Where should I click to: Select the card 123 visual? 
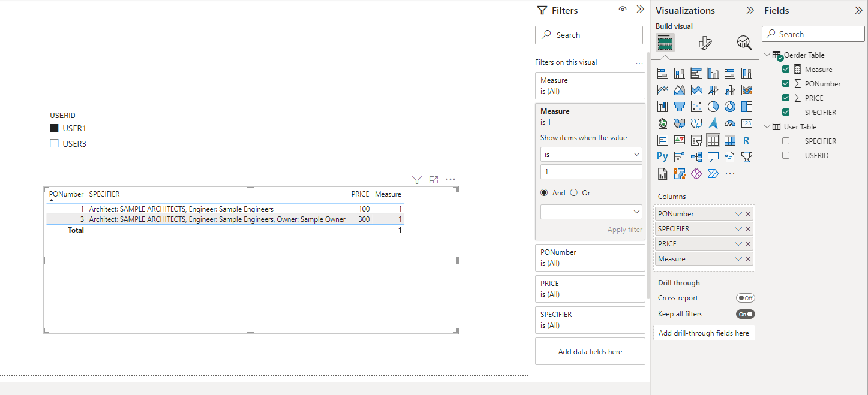tap(747, 123)
